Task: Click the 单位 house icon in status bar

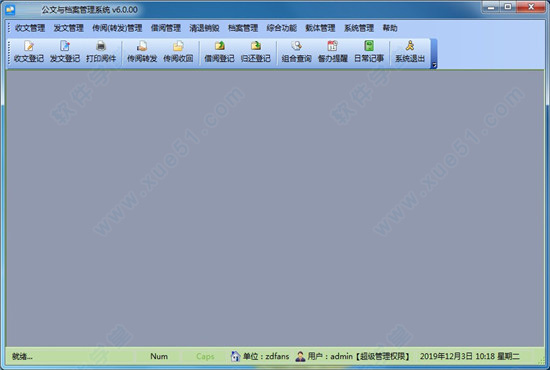Action: click(235, 356)
